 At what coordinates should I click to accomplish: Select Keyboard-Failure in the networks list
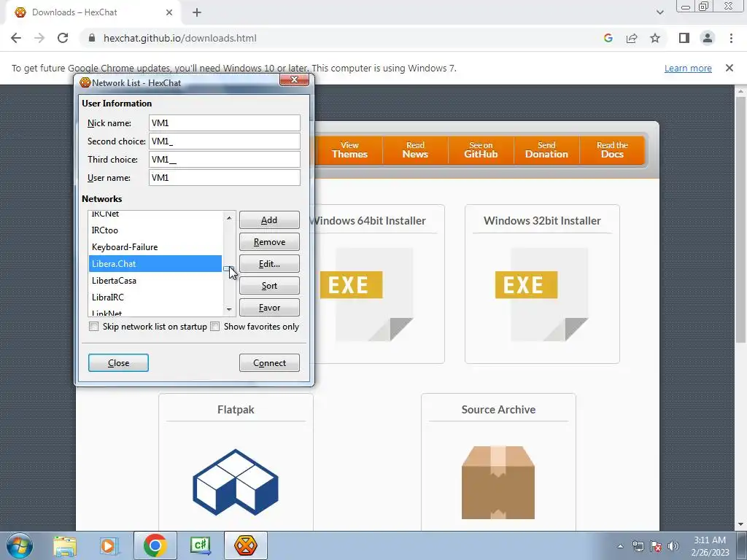point(155,246)
